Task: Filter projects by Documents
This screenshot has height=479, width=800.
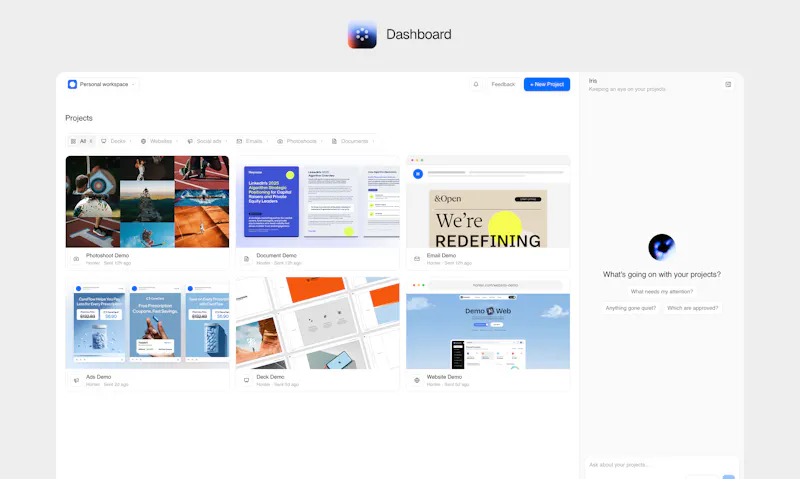Action: point(353,141)
